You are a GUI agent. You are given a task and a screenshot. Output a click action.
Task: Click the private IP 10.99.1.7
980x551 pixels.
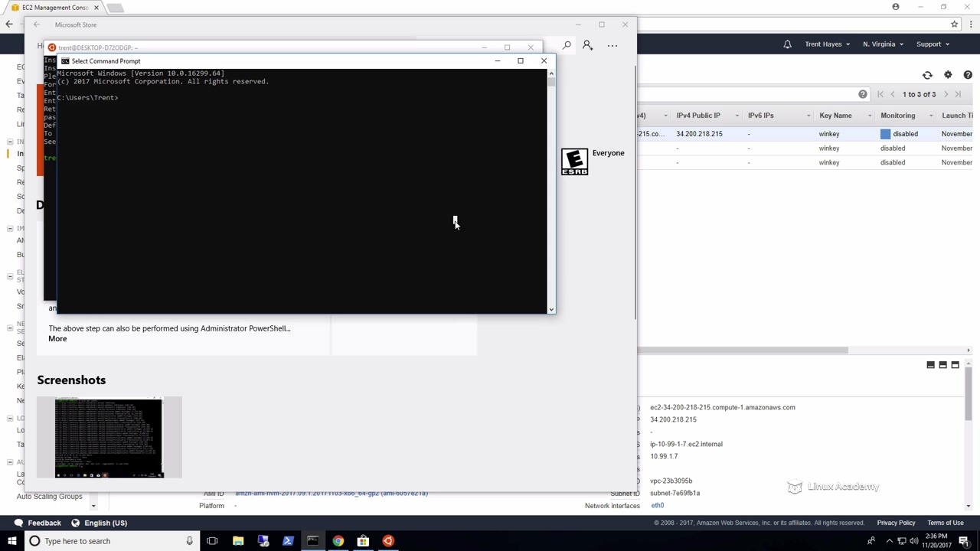pyautogui.click(x=664, y=456)
